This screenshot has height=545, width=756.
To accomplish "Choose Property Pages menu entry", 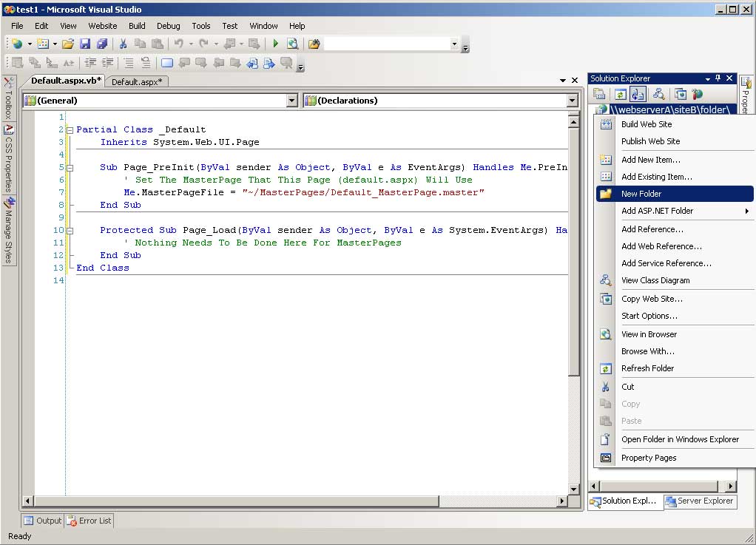I will click(675, 458).
